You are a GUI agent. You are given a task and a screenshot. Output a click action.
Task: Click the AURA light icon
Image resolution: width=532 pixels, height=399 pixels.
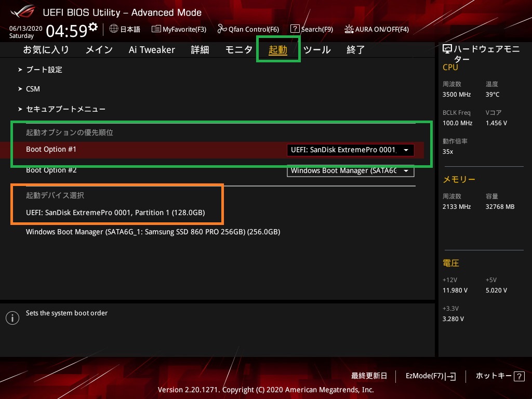(x=349, y=29)
